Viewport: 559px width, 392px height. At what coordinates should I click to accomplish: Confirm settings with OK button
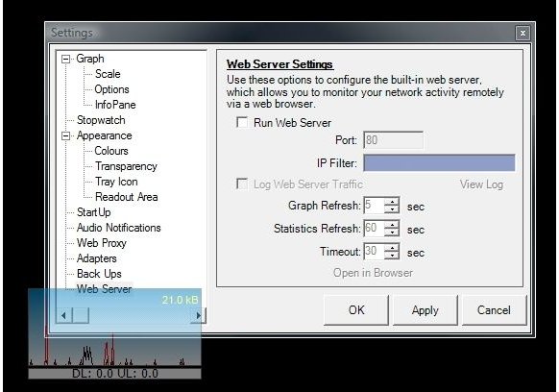coord(356,310)
